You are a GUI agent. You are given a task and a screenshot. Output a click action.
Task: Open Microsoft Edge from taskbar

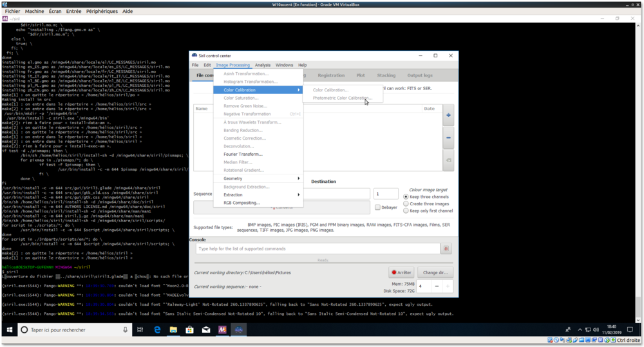click(157, 330)
